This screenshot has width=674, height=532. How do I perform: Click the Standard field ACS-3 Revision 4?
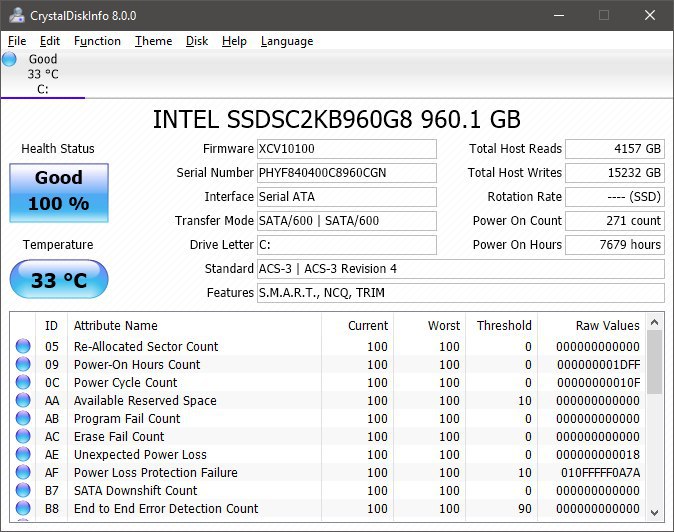point(461,269)
